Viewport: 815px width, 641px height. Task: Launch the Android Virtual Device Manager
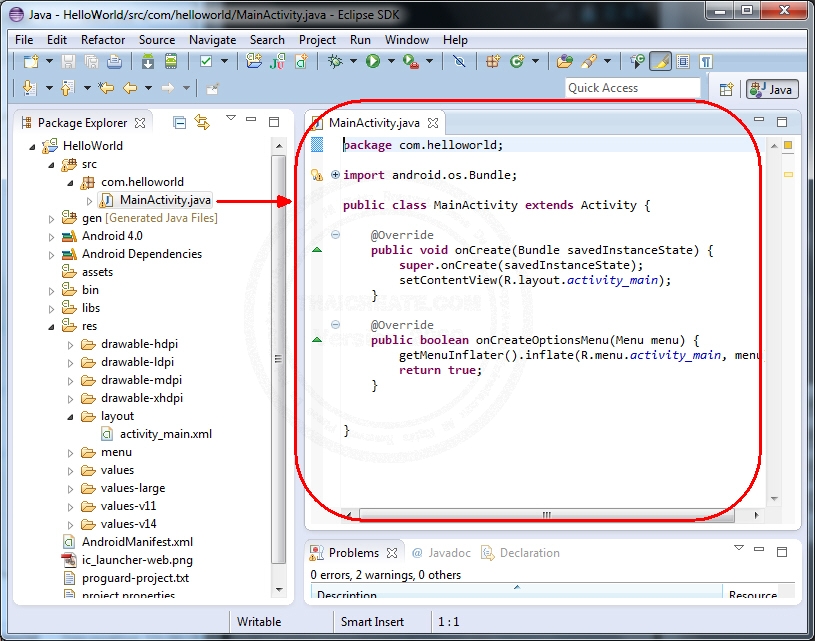170,62
